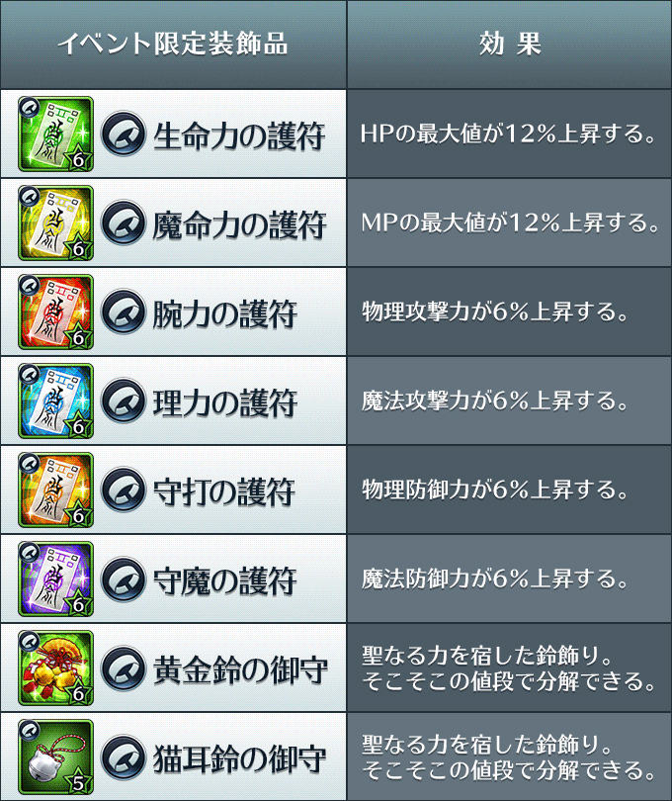Click the HPの最大値が12%上昇する effect text
672x801 pixels.
(x=508, y=133)
